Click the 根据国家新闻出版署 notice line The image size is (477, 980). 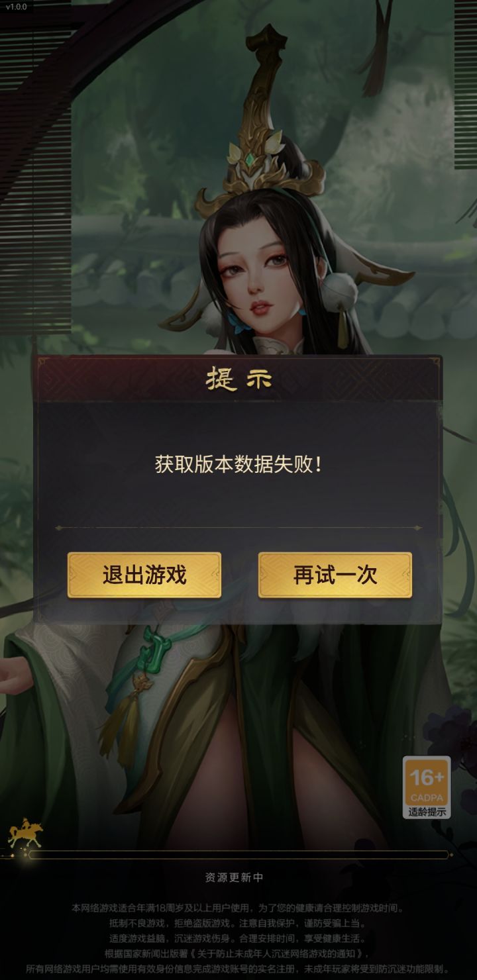pyautogui.click(x=238, y=954)
